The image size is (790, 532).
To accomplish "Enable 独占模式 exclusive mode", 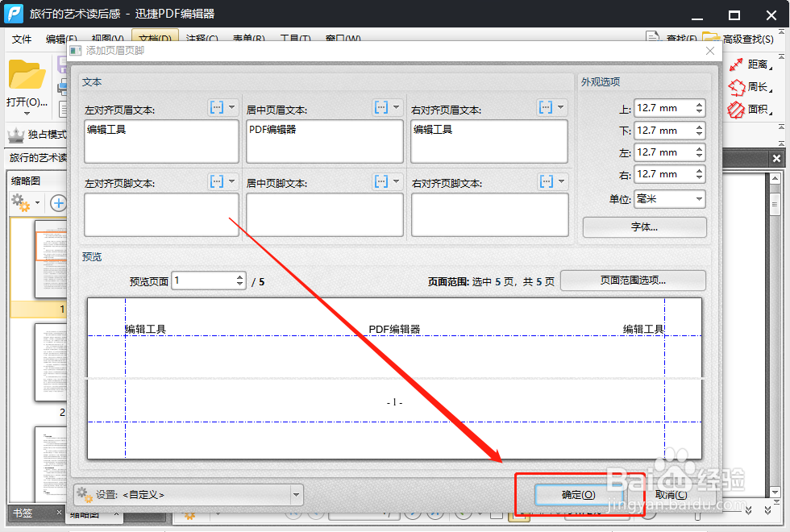I will point(37,134).
